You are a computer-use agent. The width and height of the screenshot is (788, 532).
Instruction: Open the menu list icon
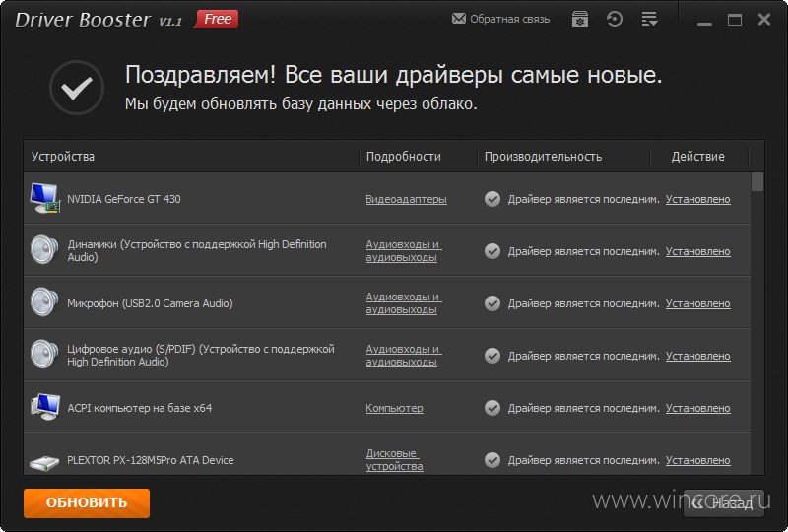tap(649, 19)
